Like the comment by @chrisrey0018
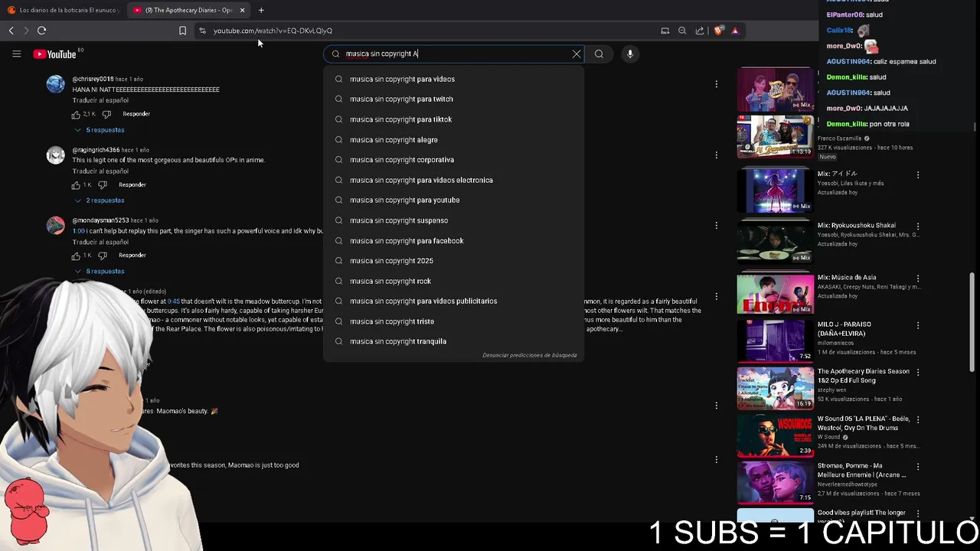This screenshot has height=551, width=980. coord(77,114)
